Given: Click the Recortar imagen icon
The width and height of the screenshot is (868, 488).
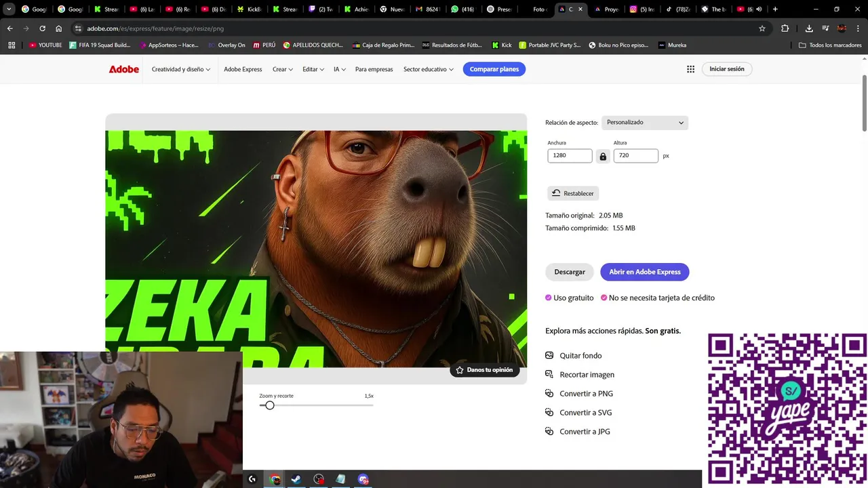Looking at the screenshot, I should click(x=549, y=374).
